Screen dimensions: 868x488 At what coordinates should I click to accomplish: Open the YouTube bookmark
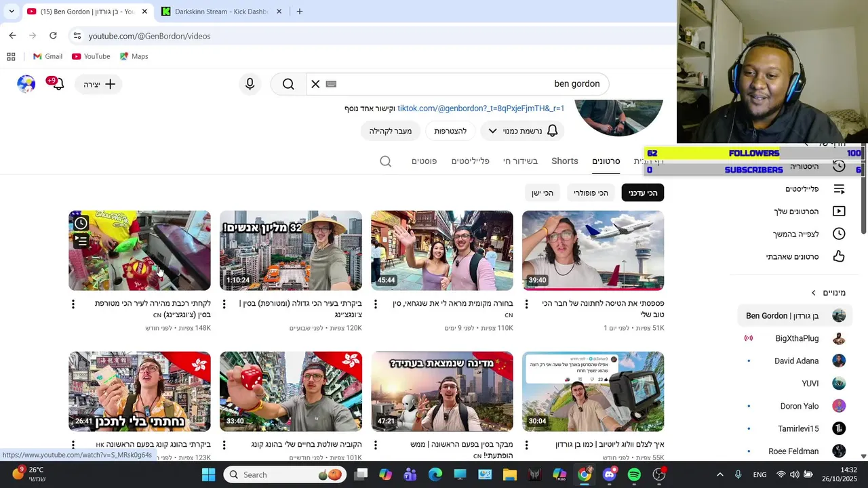(91, 56)
